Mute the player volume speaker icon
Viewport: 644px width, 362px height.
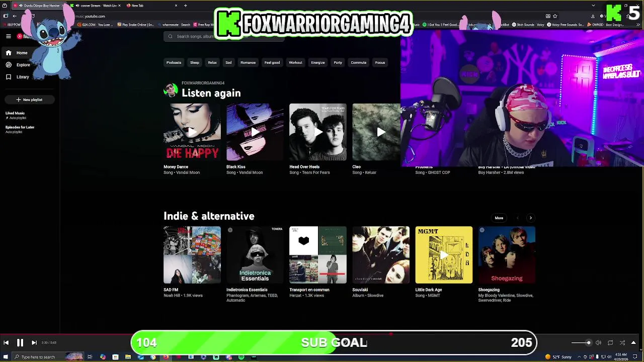pyautogui.click(x=598, y=343)
